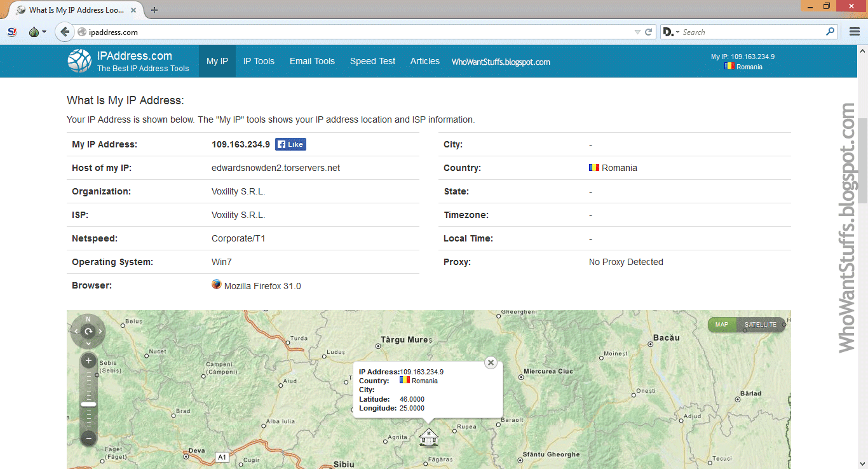
Task: Switch the map to MAP view
Action: point(722,325)
